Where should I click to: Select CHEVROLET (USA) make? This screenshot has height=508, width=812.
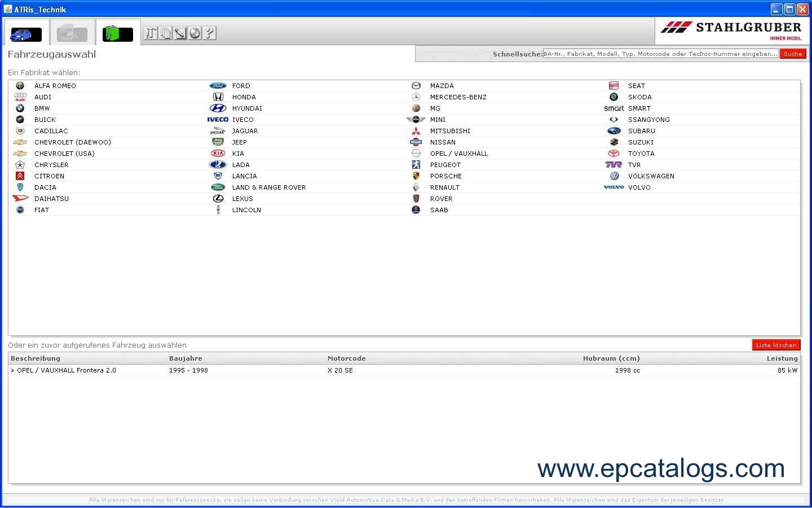tap(64, 154)
